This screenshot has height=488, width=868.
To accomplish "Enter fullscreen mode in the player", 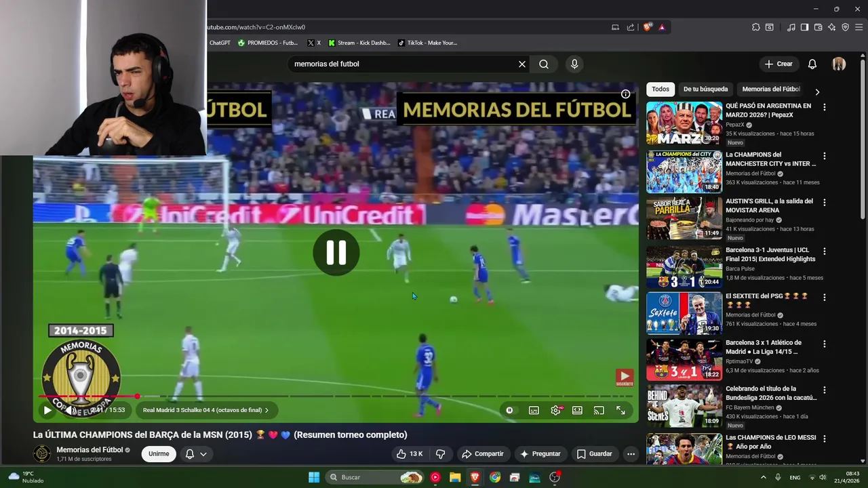I will pos(620,410).
